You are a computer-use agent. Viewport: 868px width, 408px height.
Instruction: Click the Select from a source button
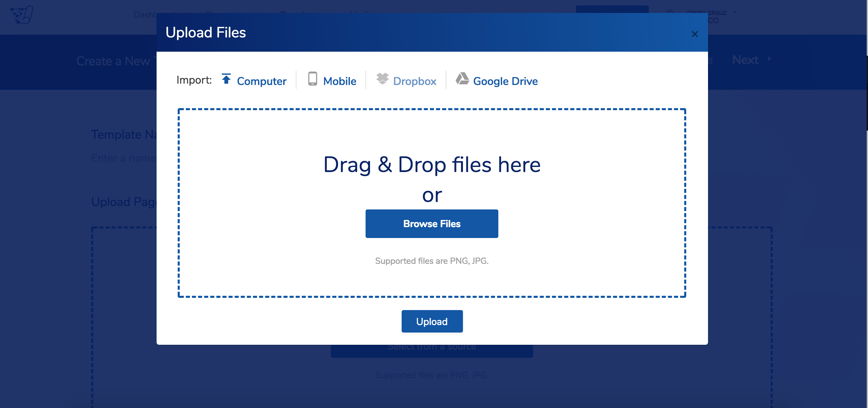pyautogui.click(x=432, y=351)
